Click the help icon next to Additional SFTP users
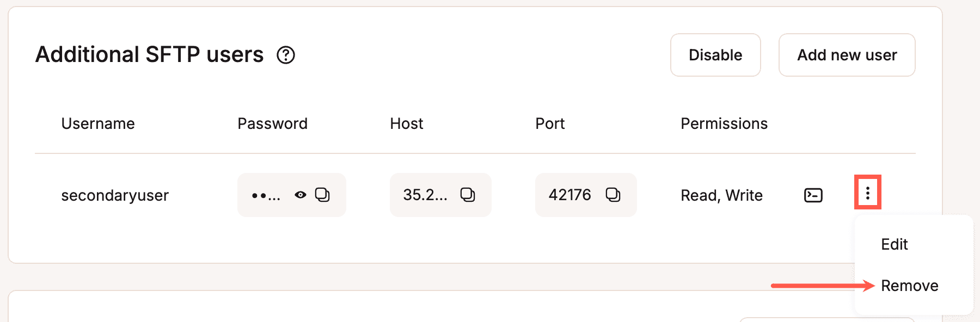The width and height of the screenshot is (980, 322). [x=287, y=55]
